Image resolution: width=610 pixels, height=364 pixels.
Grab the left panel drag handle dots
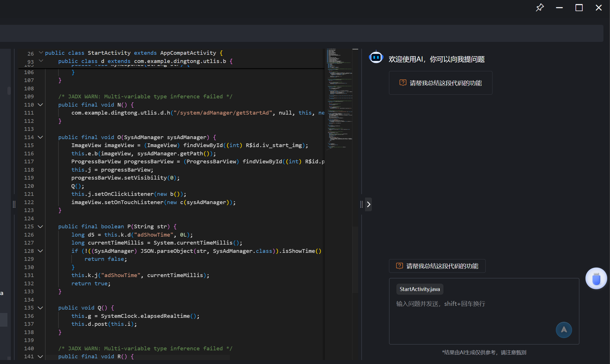click(14, 204)
